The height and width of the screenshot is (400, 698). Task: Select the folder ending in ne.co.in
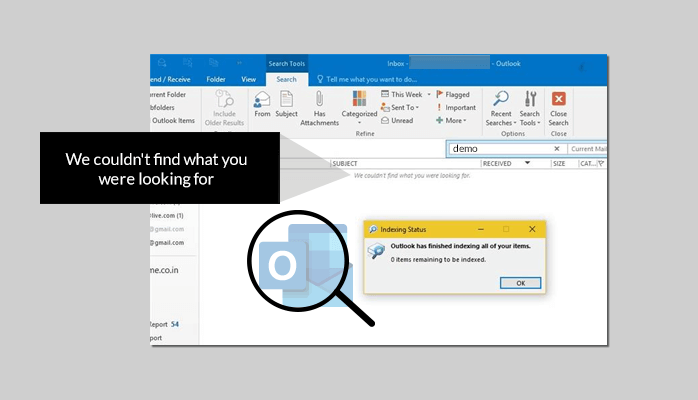click(x=164, y=270)
